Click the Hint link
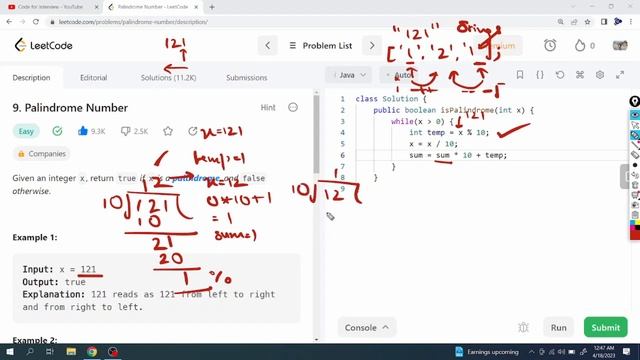640x360 pixels. point(268,107)
